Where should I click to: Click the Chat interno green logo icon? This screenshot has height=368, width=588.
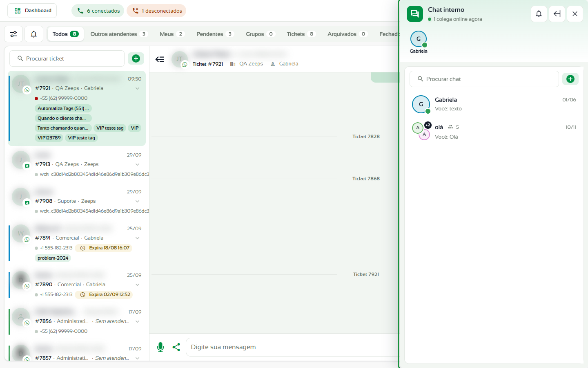(x=415, y=14)
